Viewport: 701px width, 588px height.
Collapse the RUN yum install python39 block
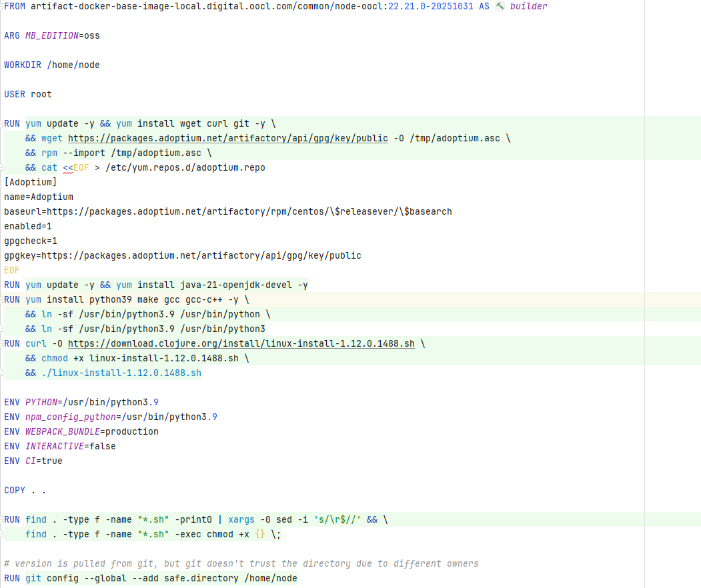click(2, 299)
